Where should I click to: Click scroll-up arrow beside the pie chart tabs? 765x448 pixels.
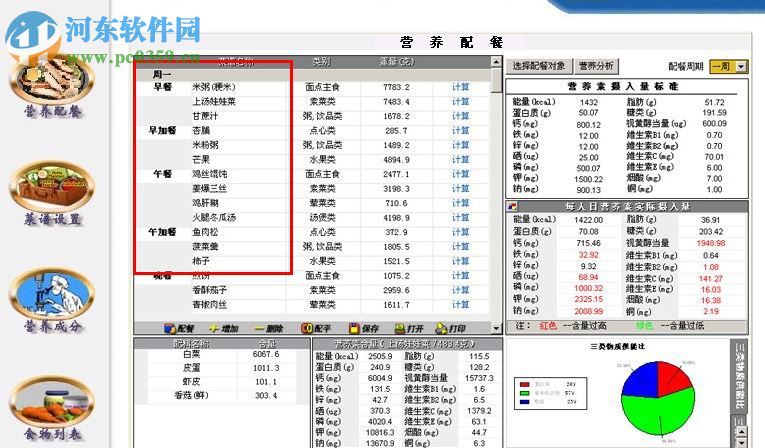(741, 432)
